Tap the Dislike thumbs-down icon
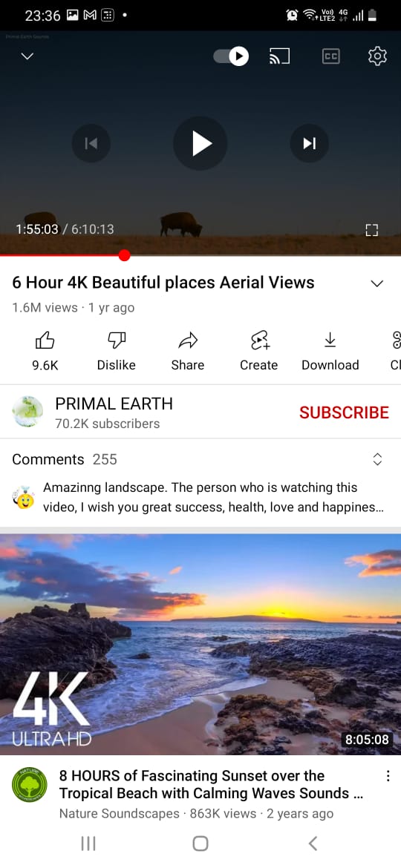 tap(117, 341)
